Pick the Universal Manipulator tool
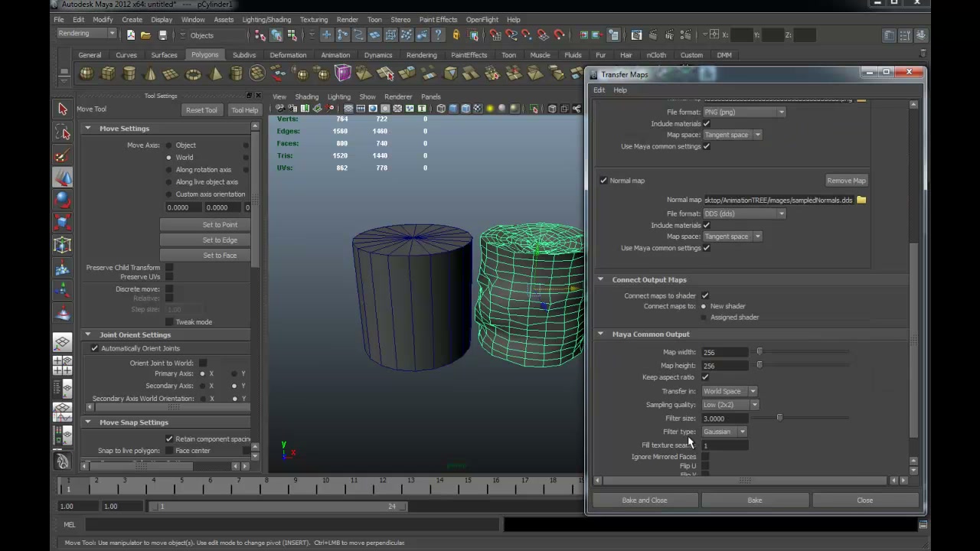The height and width of the screenshot is (551, 980). 63,246
